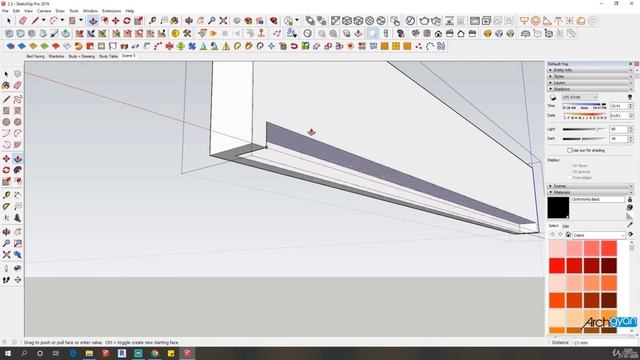Open the Draw menu
The height and width of the screenshot is (360, 640).
pos(60,11)
